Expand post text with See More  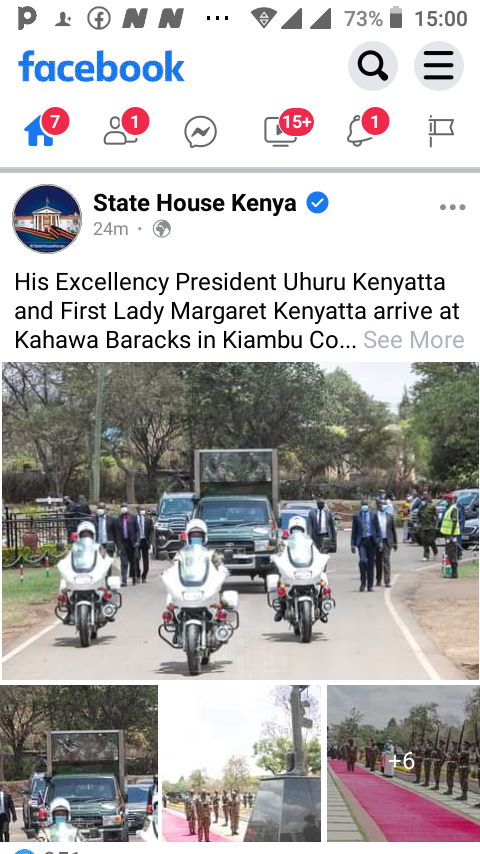click(x=414, y=340)
